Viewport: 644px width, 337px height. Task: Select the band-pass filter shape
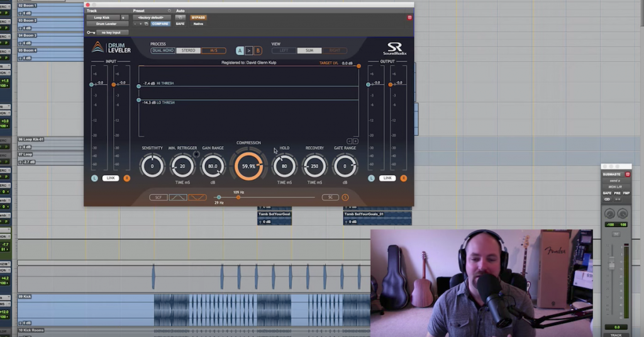pyautogui.click(x=178, y=197)
